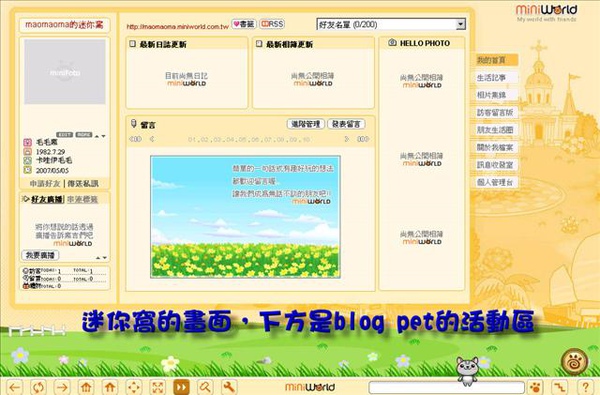Click the flower field image in message area
The width and height of the screenshot is (600, 395).
245,217
